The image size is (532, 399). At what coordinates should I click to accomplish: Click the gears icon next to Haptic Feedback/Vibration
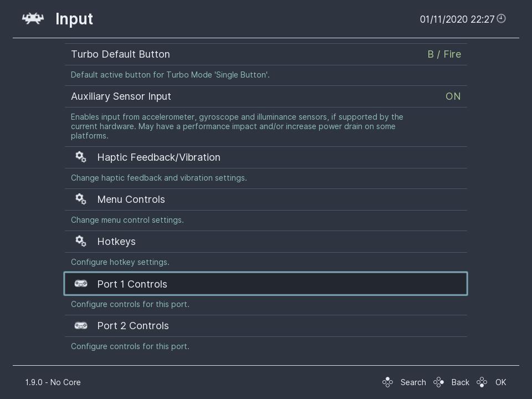81,157
